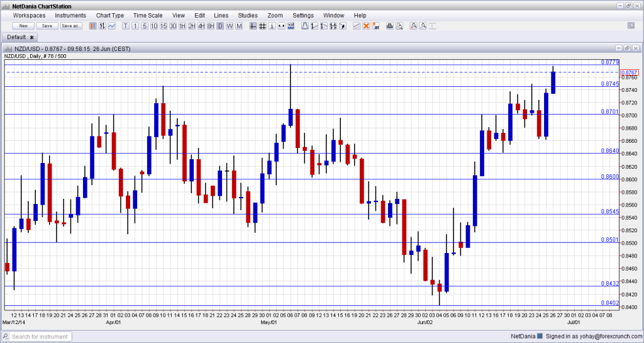This screenshot has width=644, height=343.
Task: Open the View menu
Action: 178,15
